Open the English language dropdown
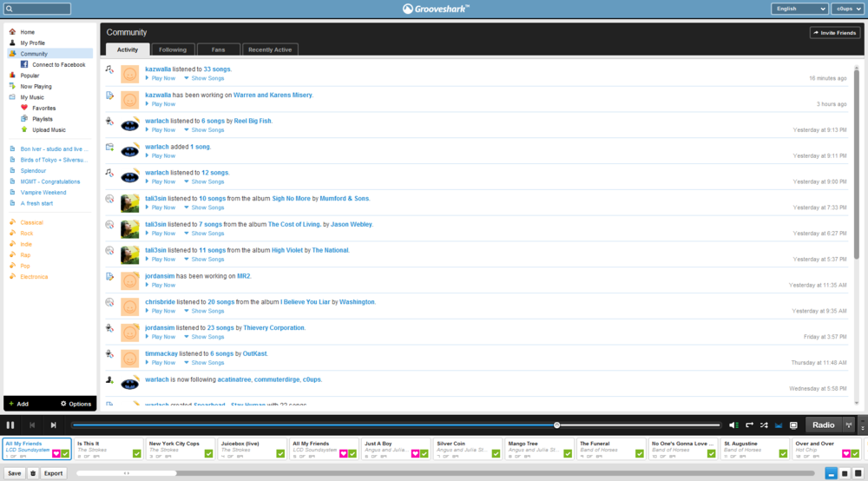The image size is (868, 481). [799, 9]
